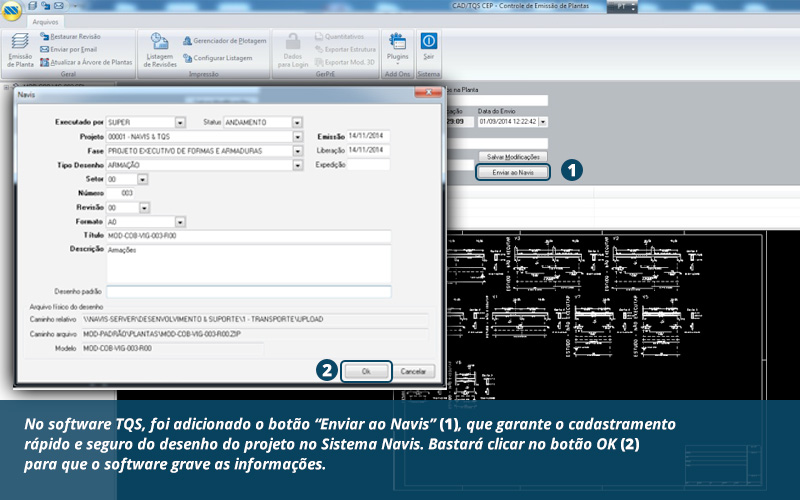The width and height of the screenshot is (800, 500).
Task: Click Quantitativos in GerPrE group
Action: tap(339, 36)
